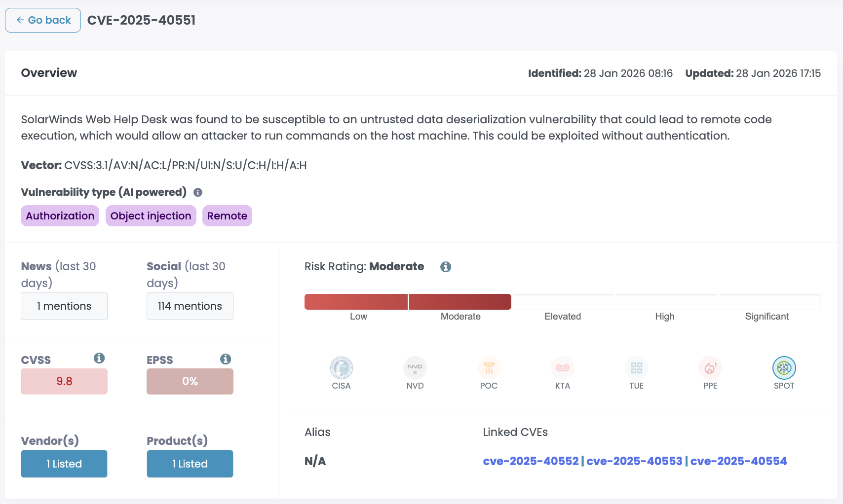Follow the cve-2025-40553 link
843x504 pixels.
[x=634, y=461]
